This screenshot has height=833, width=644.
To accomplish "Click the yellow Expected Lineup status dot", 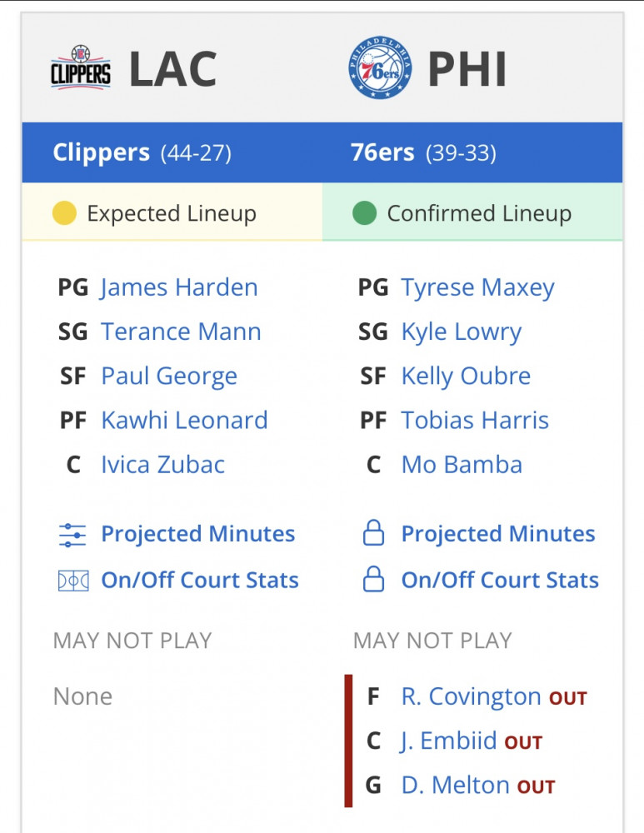I will tap(64, 213).
